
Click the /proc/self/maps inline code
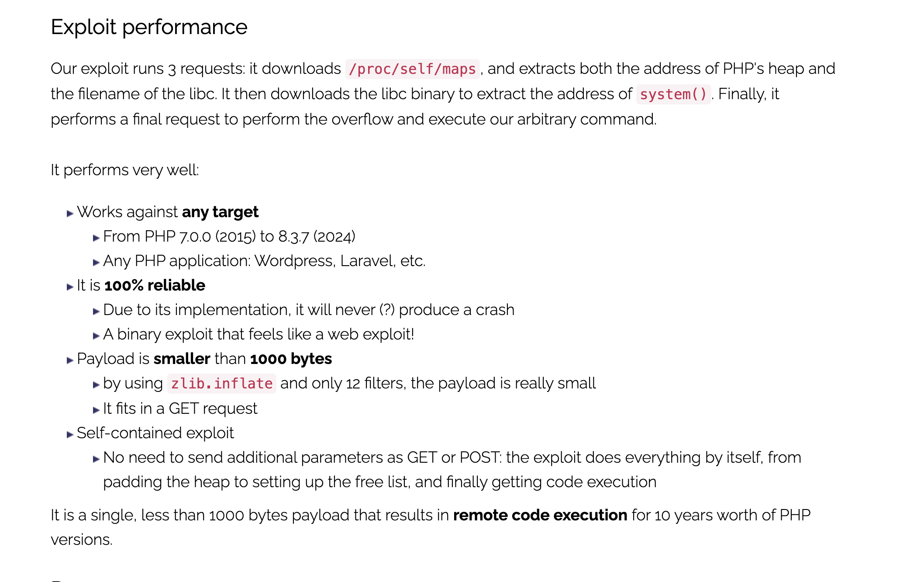(412, 69)
